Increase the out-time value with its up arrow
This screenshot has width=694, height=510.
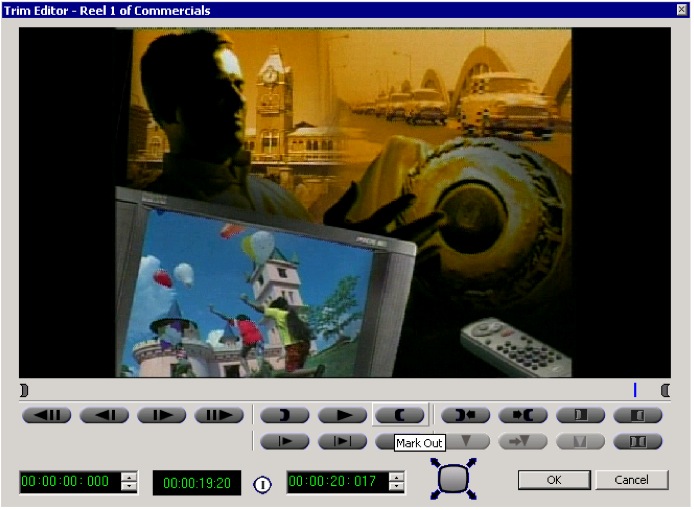pyautogui.click(x=396, y=477)
